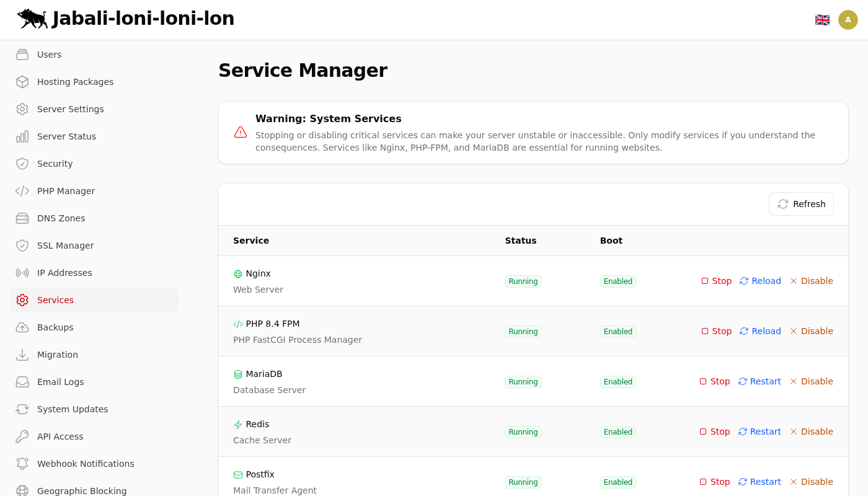Disable Redis at boot
Screen dimensions: 868x496
[811, 432]
